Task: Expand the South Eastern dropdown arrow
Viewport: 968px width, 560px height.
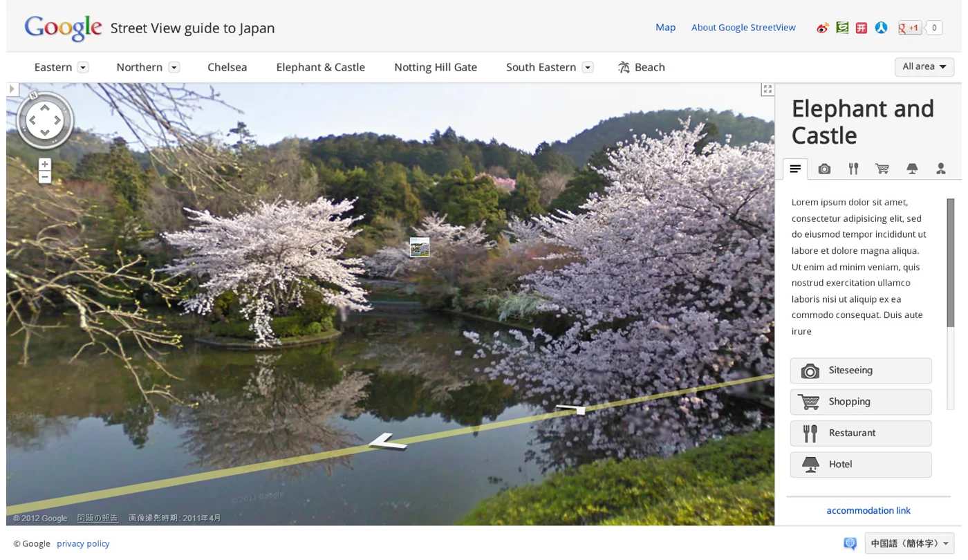Action: click(588, 67)
